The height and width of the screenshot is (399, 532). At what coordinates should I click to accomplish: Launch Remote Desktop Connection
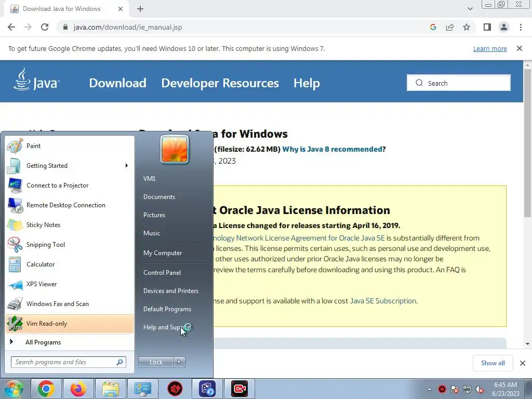[70, 205]
